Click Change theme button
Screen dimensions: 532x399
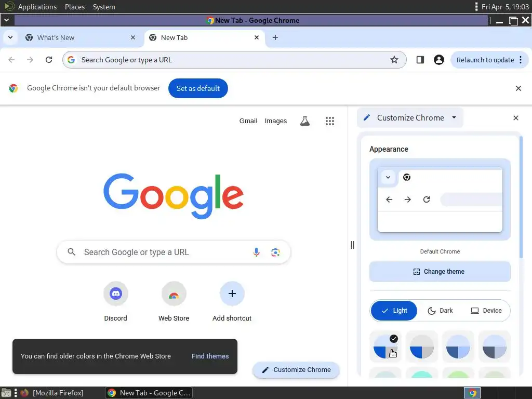click(x=440, y=271)
